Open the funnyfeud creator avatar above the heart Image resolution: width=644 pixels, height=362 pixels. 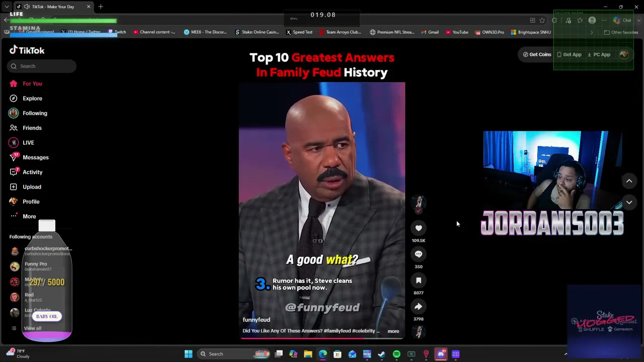pyautogui.click(x=419, y=202)
